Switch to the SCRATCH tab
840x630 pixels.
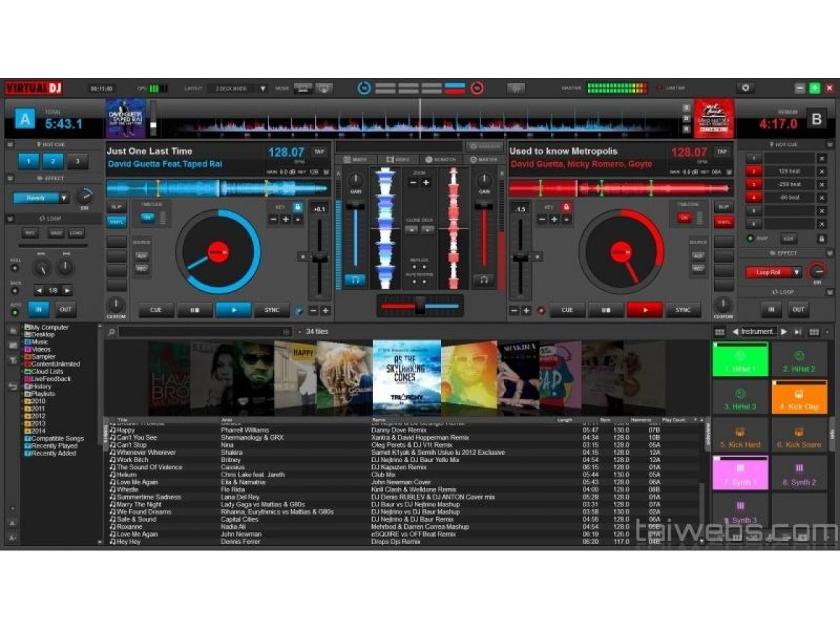(x=440, y=159)
